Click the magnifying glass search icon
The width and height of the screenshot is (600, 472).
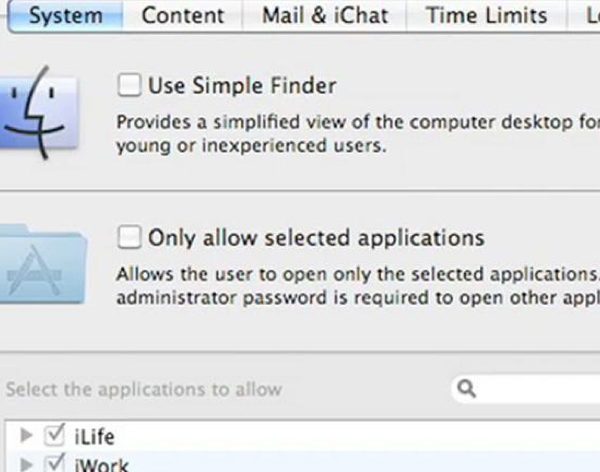point(466,389)
